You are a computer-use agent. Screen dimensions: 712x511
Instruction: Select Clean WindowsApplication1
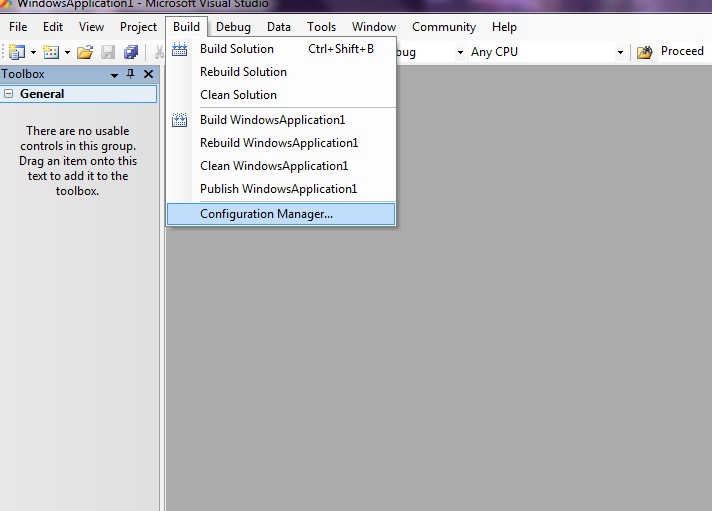281,166
